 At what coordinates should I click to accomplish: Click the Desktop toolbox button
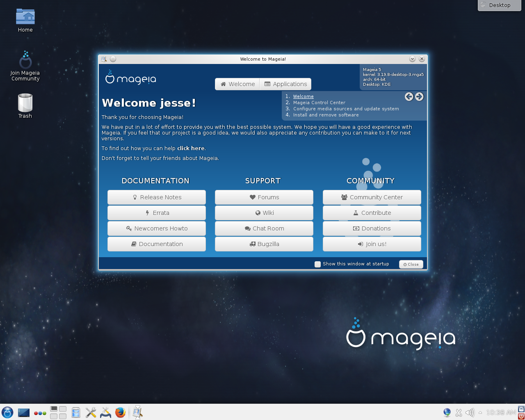499,5
